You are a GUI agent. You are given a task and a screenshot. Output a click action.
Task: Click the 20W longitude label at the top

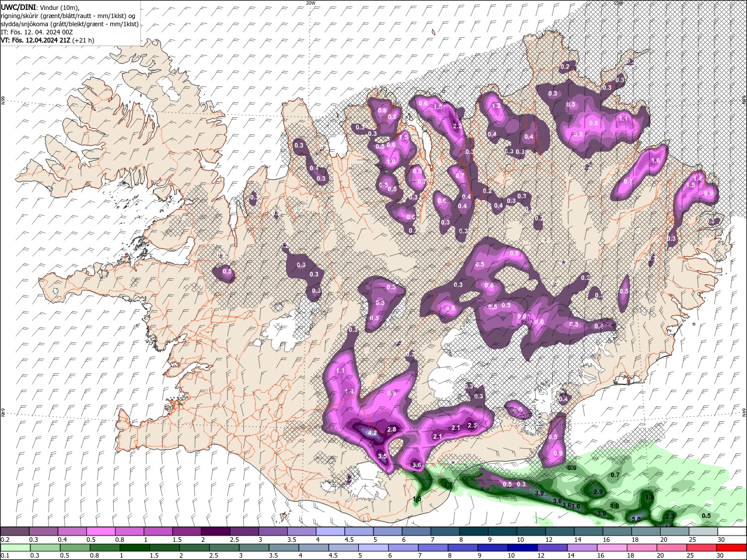pyautogui.click(x=310, y=3)
